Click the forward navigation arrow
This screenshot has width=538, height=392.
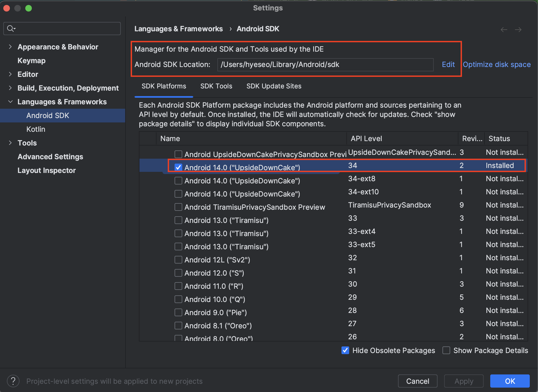518,30
